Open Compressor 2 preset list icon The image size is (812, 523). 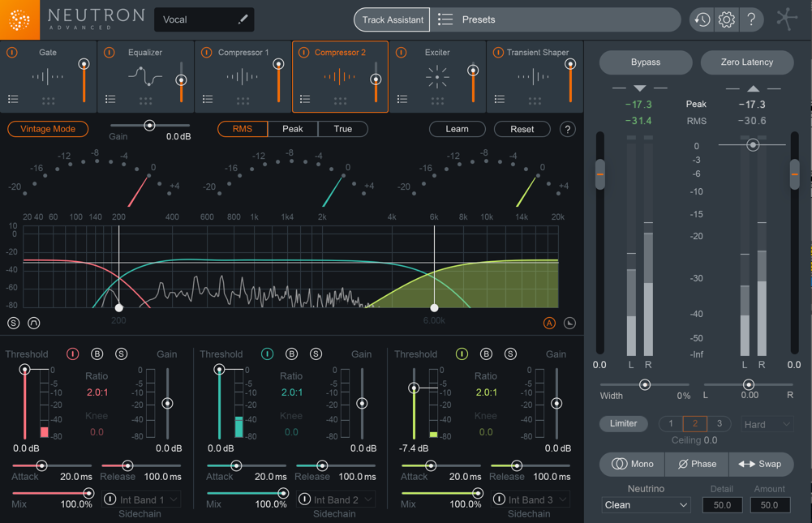[305, 99]
